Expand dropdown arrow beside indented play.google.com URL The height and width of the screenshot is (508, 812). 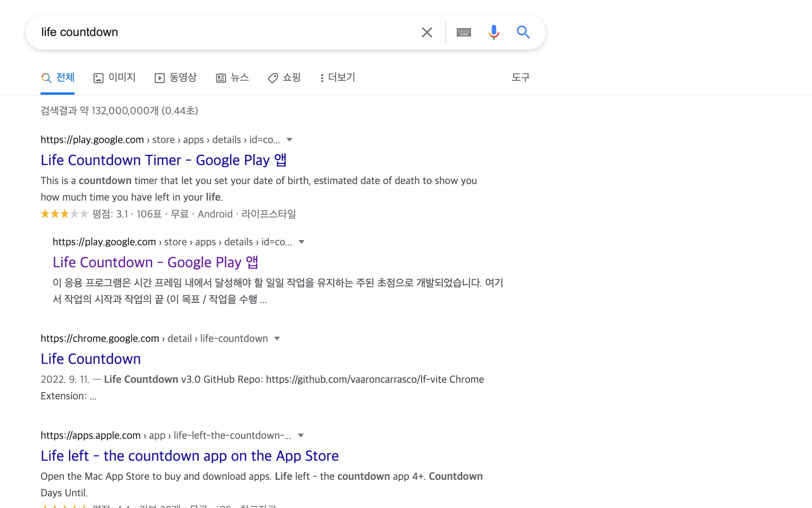point(301,242)
